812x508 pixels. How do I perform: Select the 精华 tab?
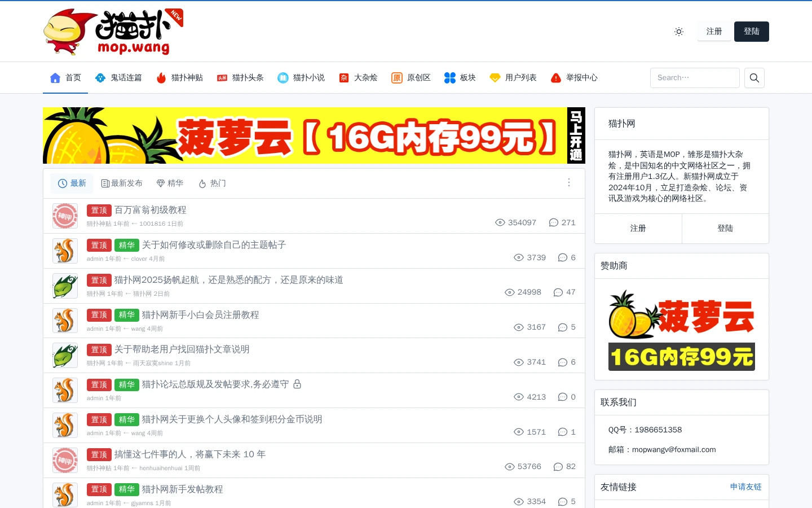[x=170, y=183]
